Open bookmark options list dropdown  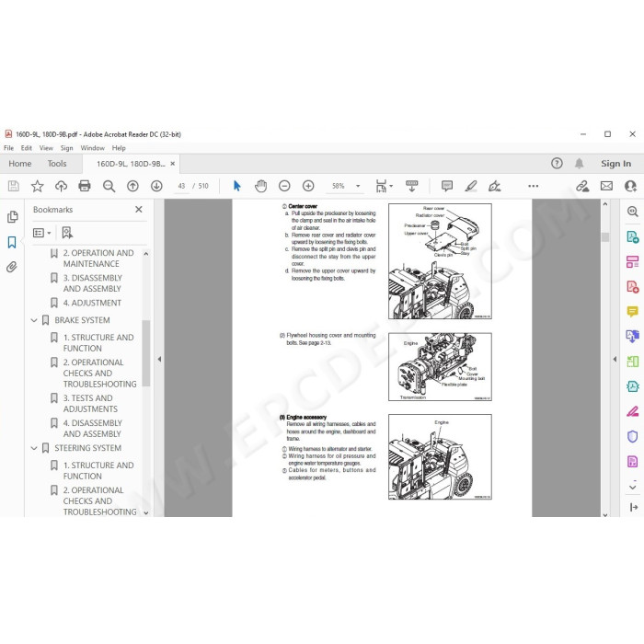41,233
